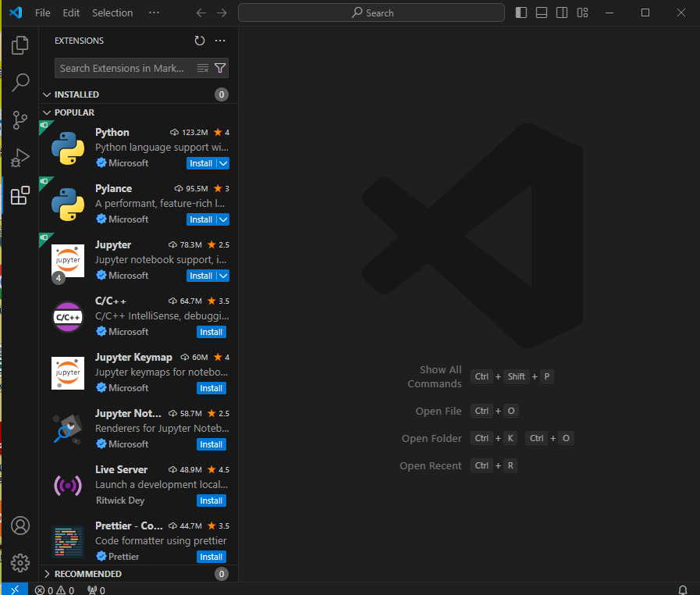Install the Python extension
This screenshot has width=700, height=595.
point(201,163)
